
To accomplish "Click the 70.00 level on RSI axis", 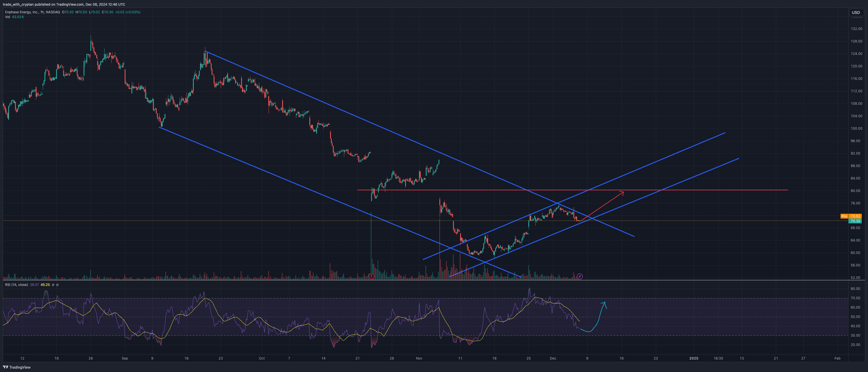I will point(855,298).
